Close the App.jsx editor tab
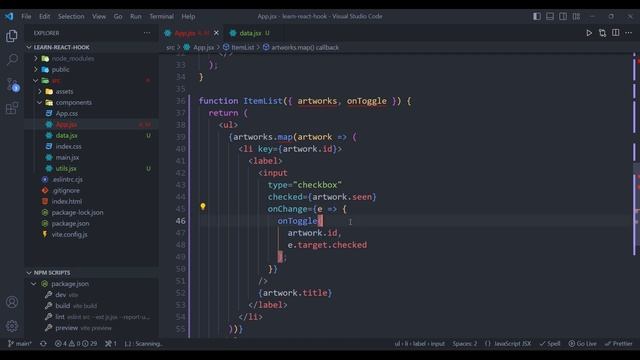 [216, 33]
